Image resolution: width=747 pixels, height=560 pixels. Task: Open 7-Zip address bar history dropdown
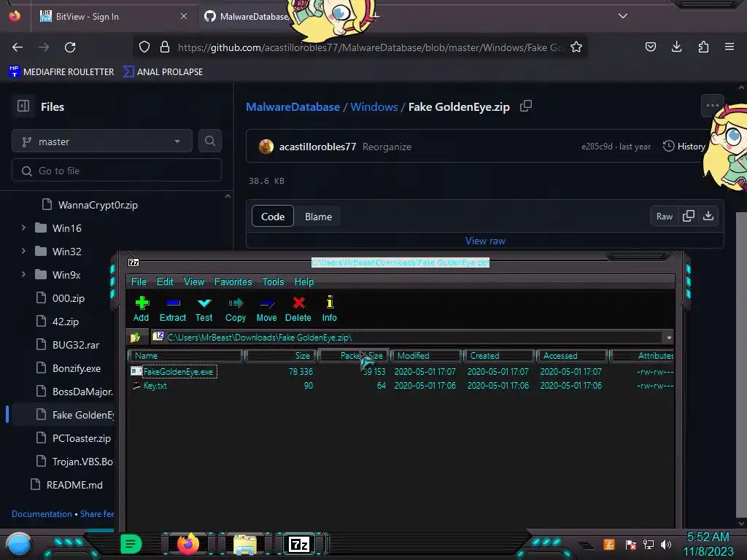click(669, 337)
